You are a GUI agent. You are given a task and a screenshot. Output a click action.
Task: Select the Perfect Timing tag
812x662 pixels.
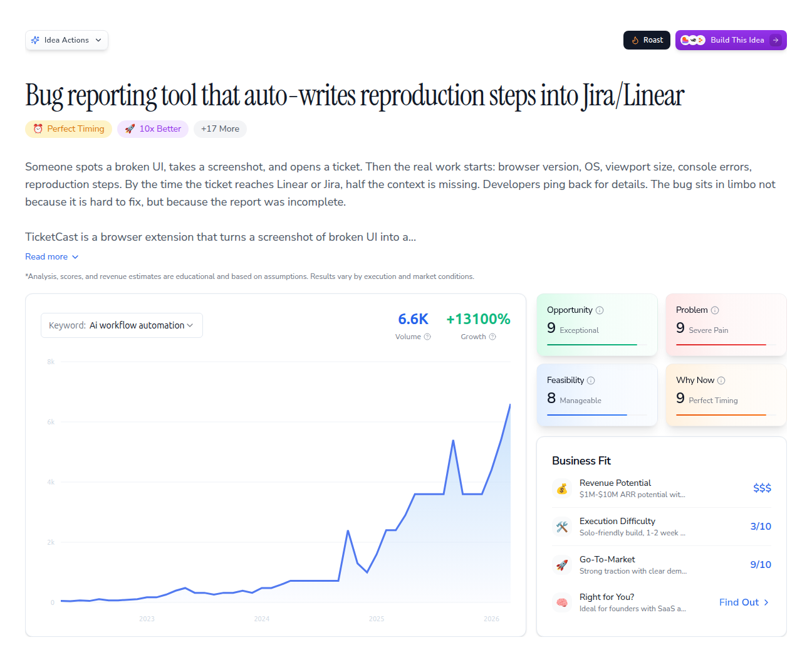69,129
